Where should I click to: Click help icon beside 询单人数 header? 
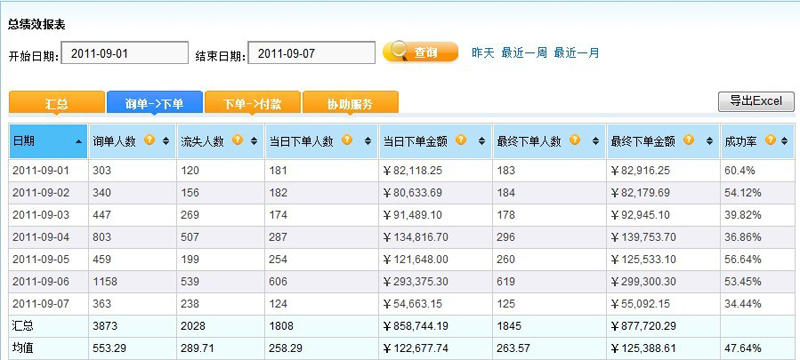click(x=149, y=140)
